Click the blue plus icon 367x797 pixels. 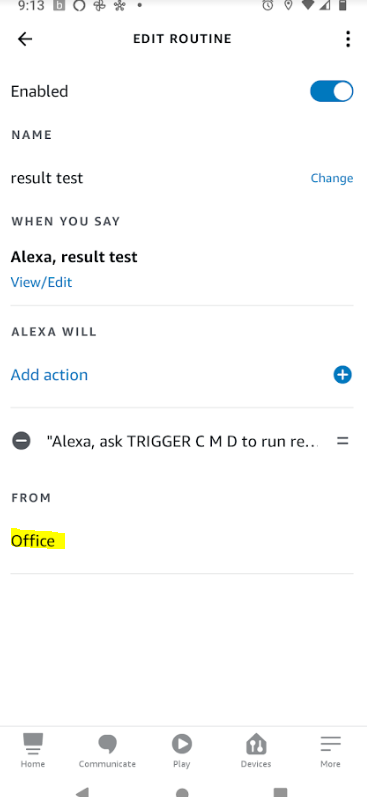tap(342, 375)
